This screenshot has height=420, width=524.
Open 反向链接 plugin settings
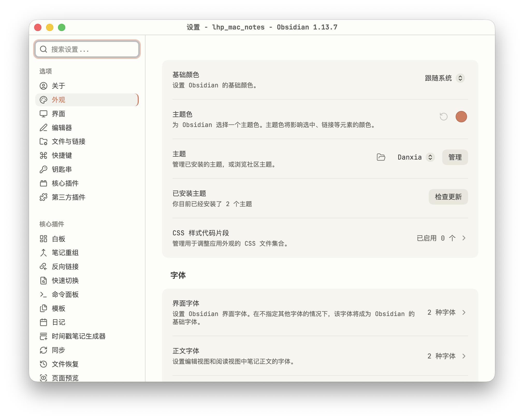click(87, 267)
